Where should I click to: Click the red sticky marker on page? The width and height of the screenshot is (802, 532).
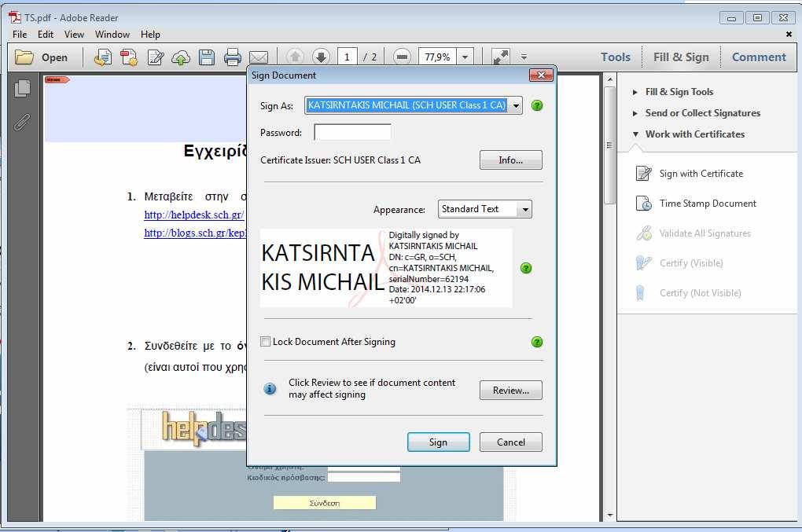[57, 79]
